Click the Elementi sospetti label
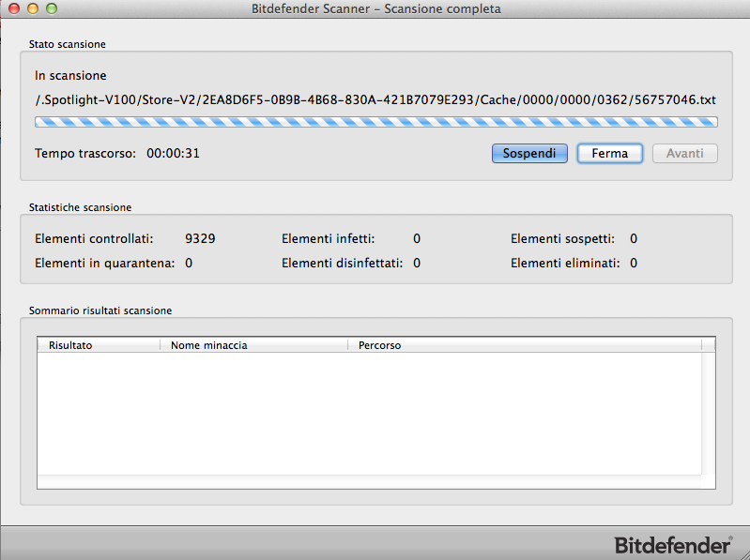 click(562, 238)
